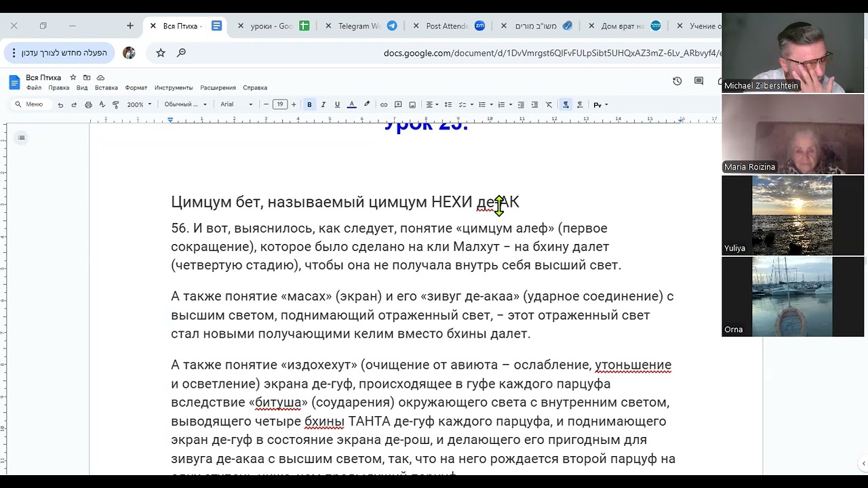The image size is (868, 488).
Task: Insert a link using chain icon
Action: (x=384, y=104)
